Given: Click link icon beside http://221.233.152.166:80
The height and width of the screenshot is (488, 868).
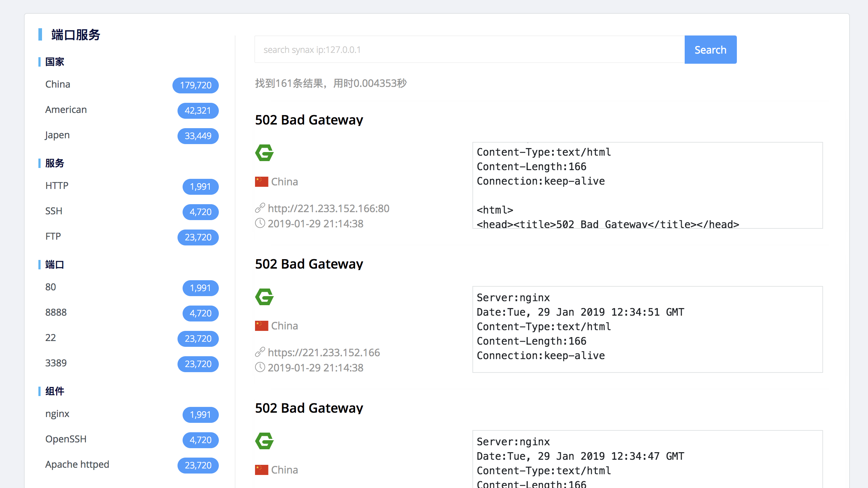Looking at the screenshot, I should (260, 208).
